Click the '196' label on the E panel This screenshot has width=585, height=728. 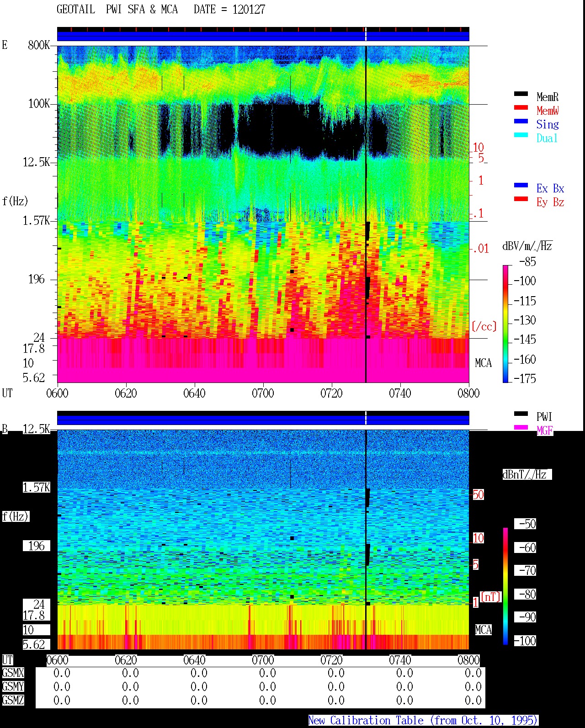click(x=37, y=279)
